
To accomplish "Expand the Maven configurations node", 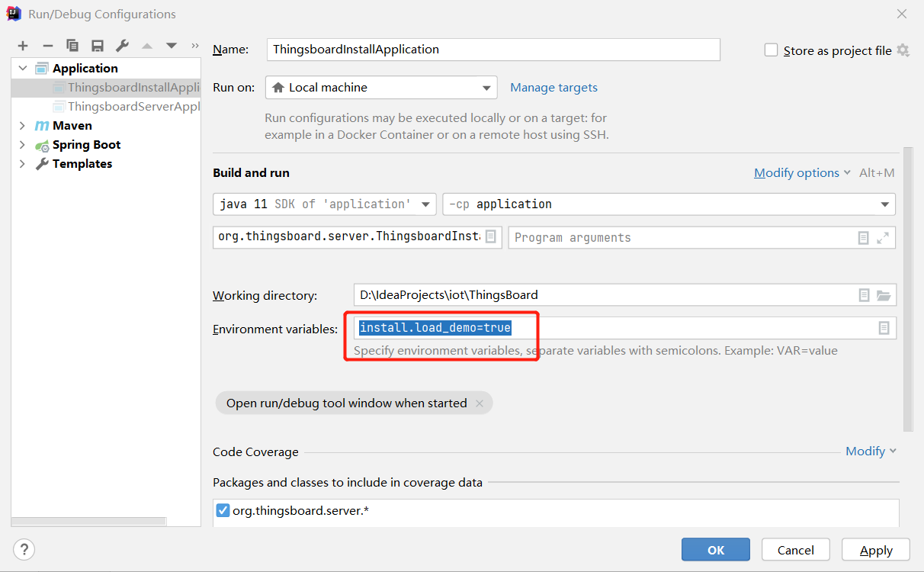I will click(x=23, y=126).
